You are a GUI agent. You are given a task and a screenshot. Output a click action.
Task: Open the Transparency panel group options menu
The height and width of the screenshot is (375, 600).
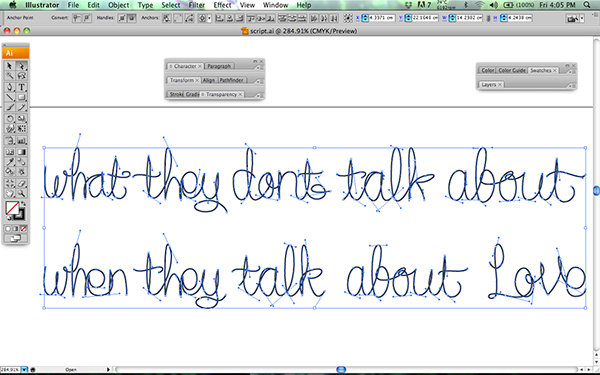pyautogui.click(x=259, y=96)
